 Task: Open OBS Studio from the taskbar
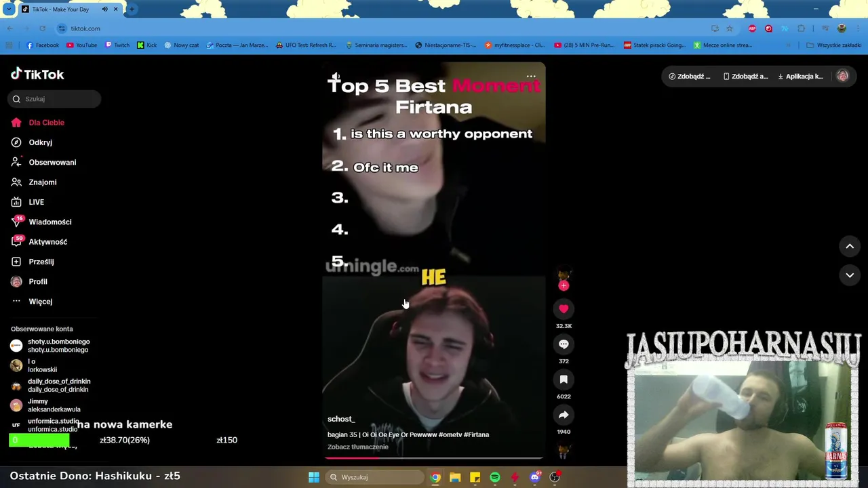click(x=555, y=477)
